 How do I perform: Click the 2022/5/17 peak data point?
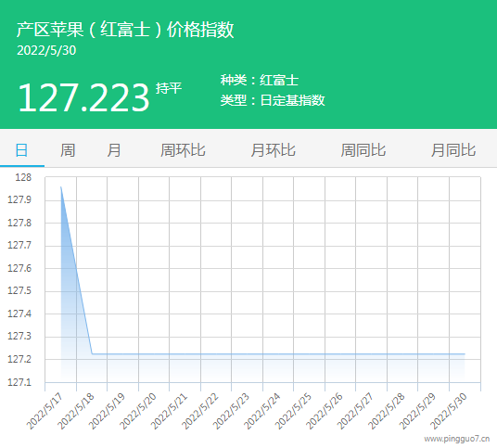click(x=61, y=187)
